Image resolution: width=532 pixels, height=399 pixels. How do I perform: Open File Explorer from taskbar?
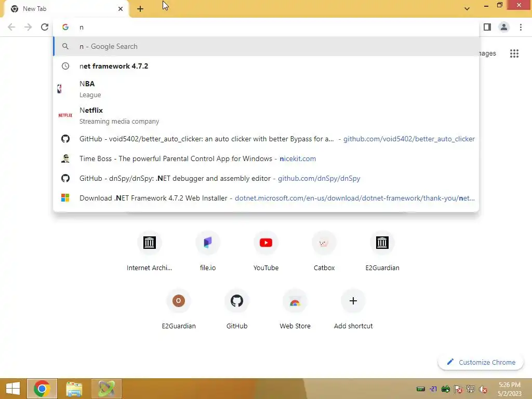tap(74, 389)
